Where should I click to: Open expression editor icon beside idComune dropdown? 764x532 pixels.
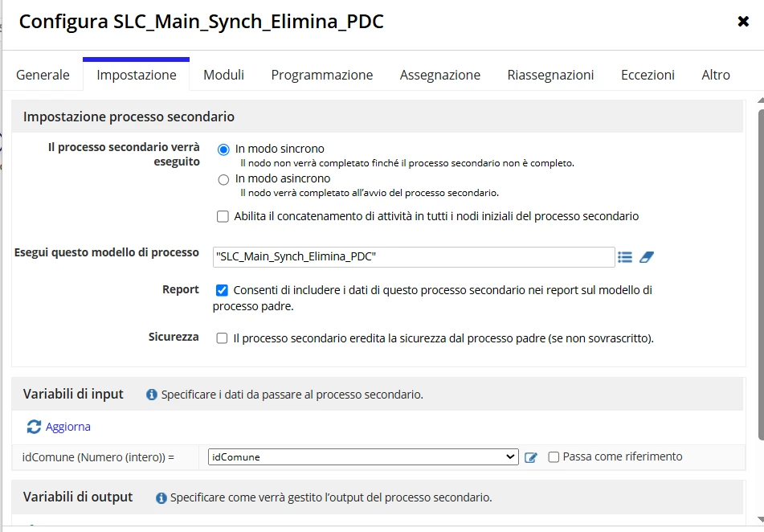[x=530, y=457]
